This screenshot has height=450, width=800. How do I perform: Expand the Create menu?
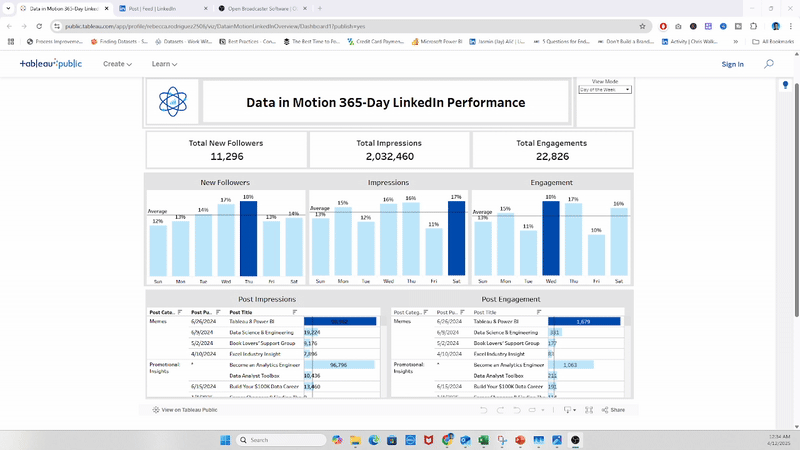pyautogui.click(x=117, y=64)
